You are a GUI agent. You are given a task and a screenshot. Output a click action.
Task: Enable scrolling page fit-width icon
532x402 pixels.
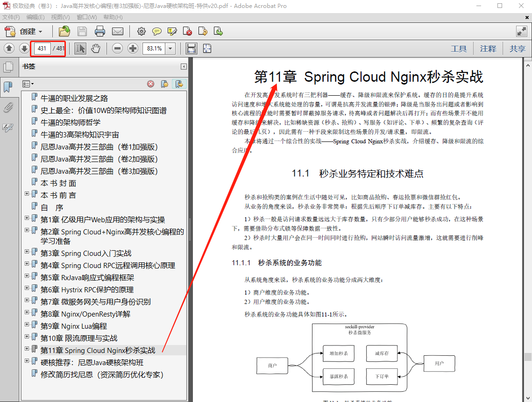192,49
